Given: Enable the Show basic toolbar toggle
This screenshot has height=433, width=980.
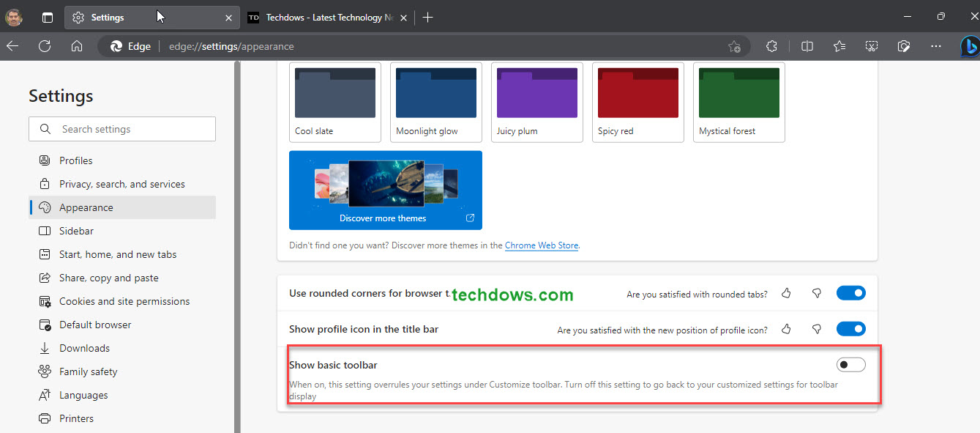Looking at the screenshot, I should (x=850, y=364).
